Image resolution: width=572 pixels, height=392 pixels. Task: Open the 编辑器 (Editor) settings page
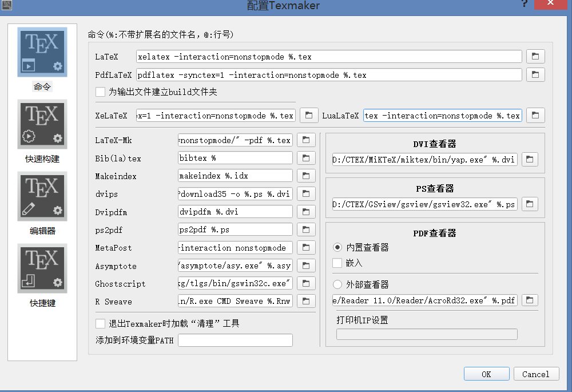pos(42,204)
